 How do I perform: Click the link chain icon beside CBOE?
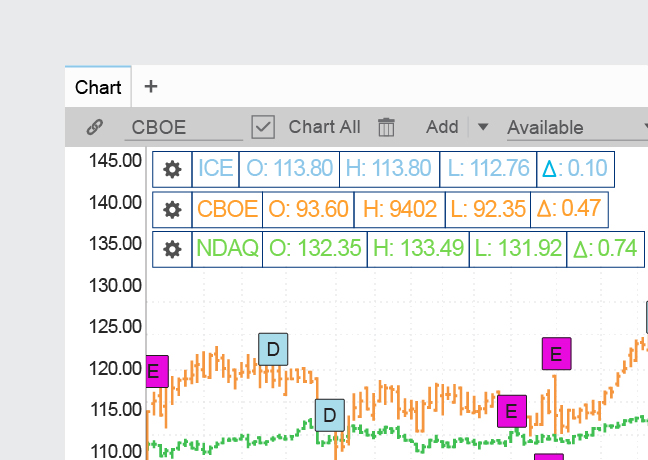95,127
